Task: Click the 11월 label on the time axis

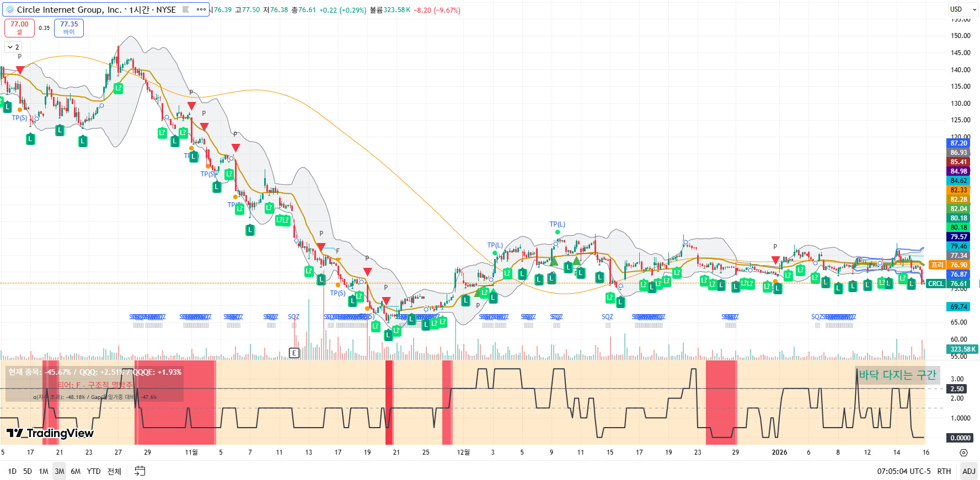Action: pyautogui.click(x=191, y=452)
